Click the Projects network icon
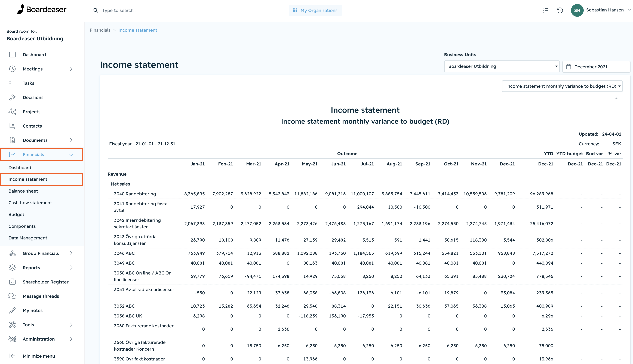 coord(12,112)
